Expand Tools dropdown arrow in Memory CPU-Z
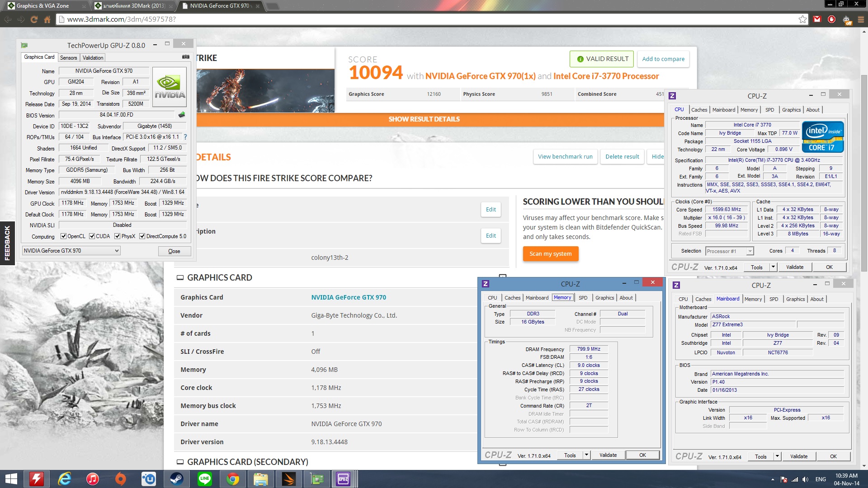Viewport: 868px width, 488px height. (x=586, y=455)
